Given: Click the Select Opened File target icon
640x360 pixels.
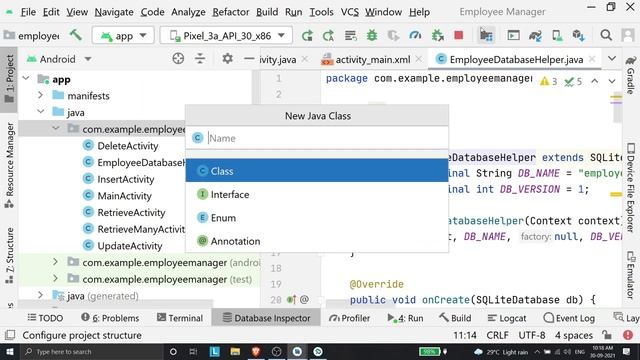Looking at the screenshot, I should click(178, 59).
